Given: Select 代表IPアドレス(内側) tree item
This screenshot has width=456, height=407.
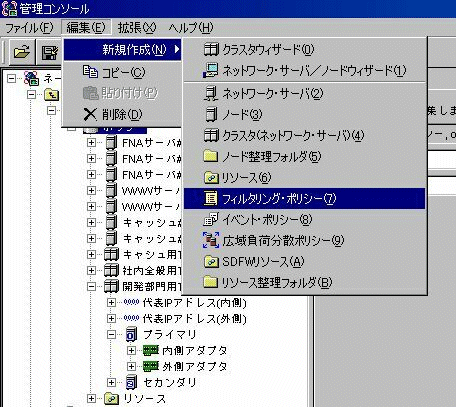Looking at the screenshot, I should 195,303.
